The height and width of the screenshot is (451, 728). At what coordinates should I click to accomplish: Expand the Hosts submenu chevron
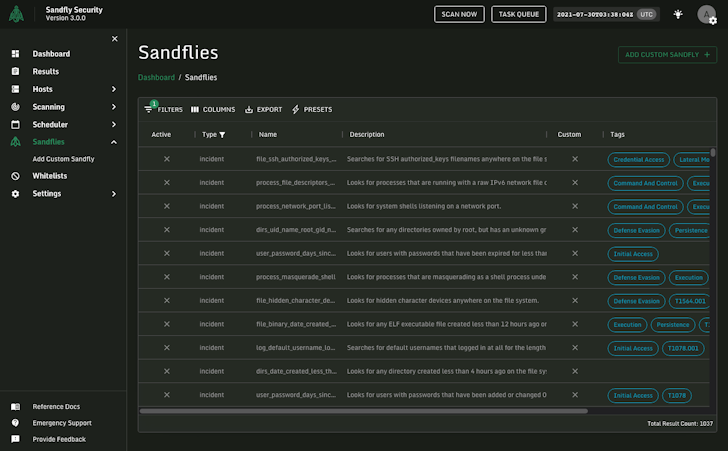tap(114, 89)
